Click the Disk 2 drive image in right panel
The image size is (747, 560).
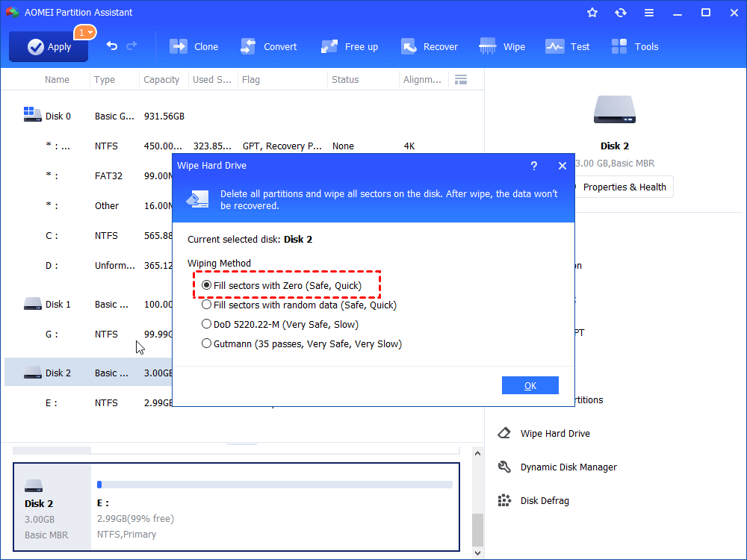point(615,110)
